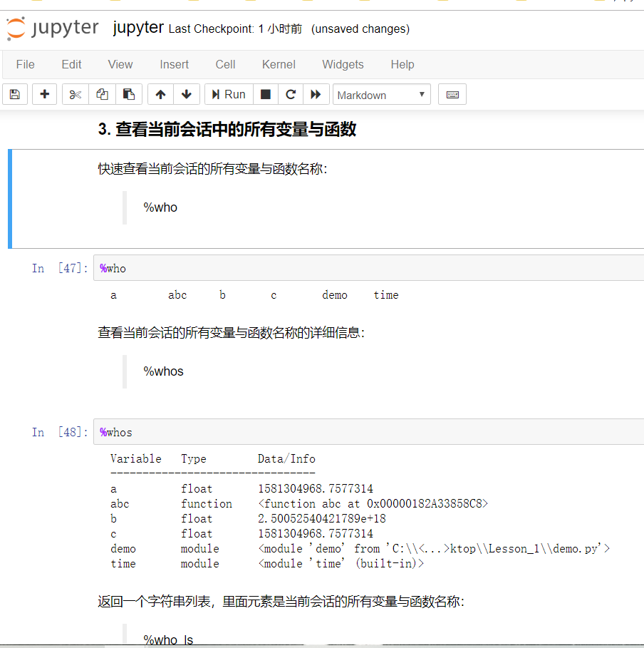644x648 pixels.
Task: Click markdown text 查看当前会话的所有变量与函数名称的详细信息
Action: coord(232,332)
